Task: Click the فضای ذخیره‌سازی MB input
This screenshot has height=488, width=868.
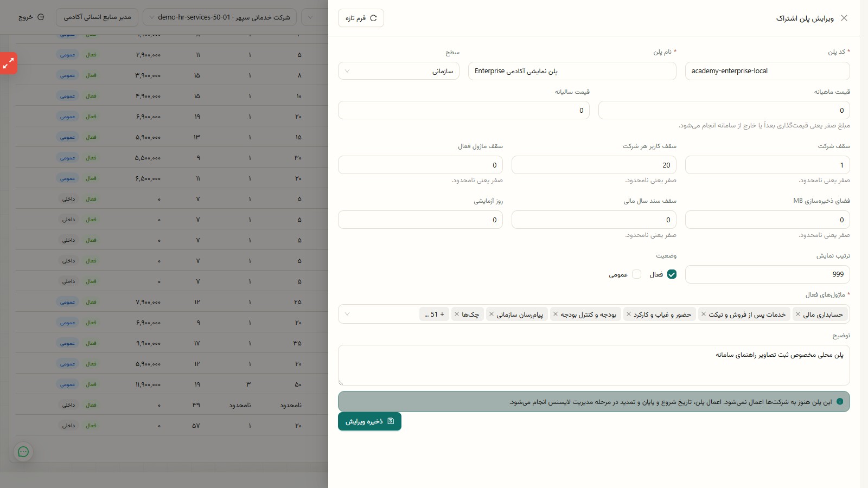Action: pos(768,220)
